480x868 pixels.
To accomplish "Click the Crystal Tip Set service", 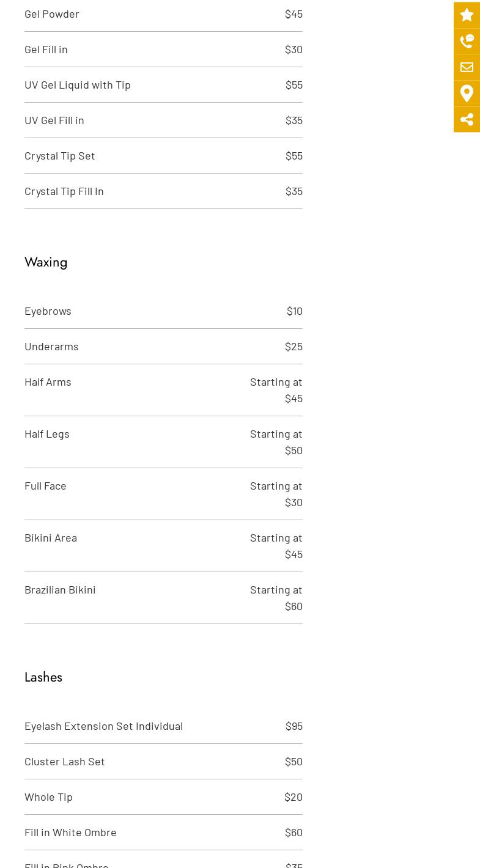I will coord(60,156).
